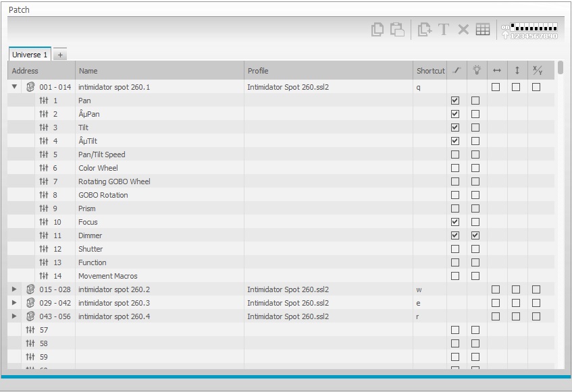Expand the intimidator spot 260.3 fixture

14,303
